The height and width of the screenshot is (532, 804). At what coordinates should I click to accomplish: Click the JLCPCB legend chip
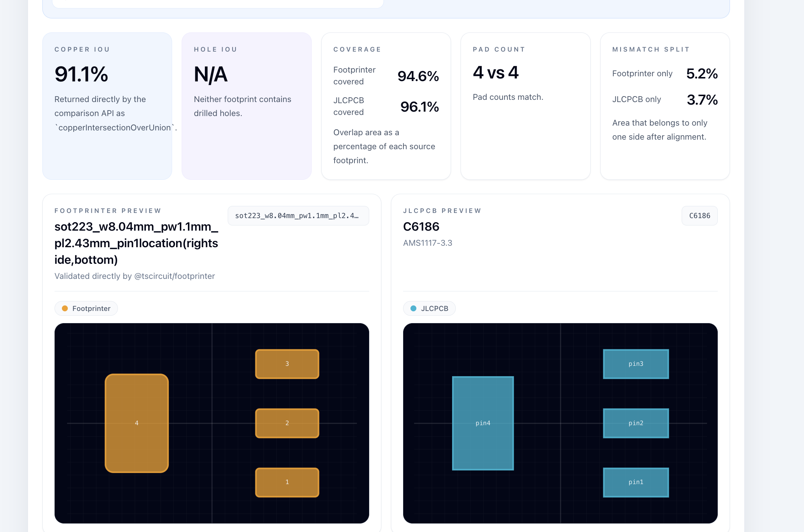coord(429,308)
